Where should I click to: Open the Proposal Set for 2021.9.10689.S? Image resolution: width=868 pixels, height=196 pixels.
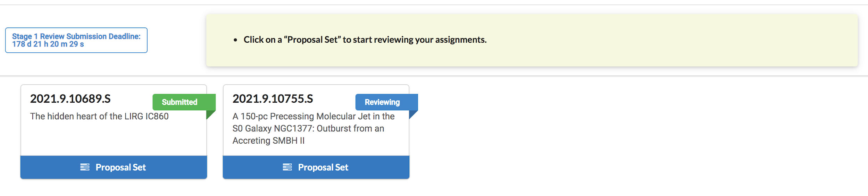click(120, 167)
